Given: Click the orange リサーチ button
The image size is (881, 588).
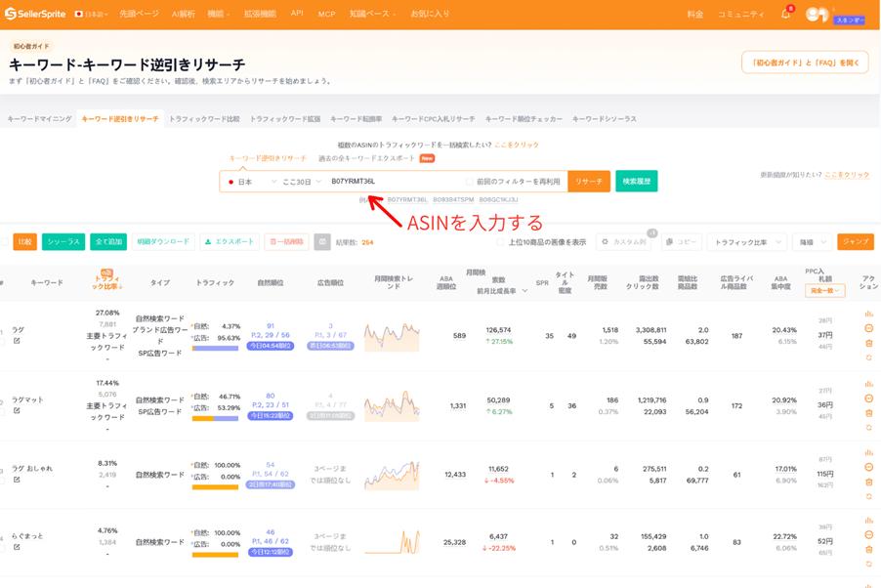Looking at the screenshot, I should point(588,181).
